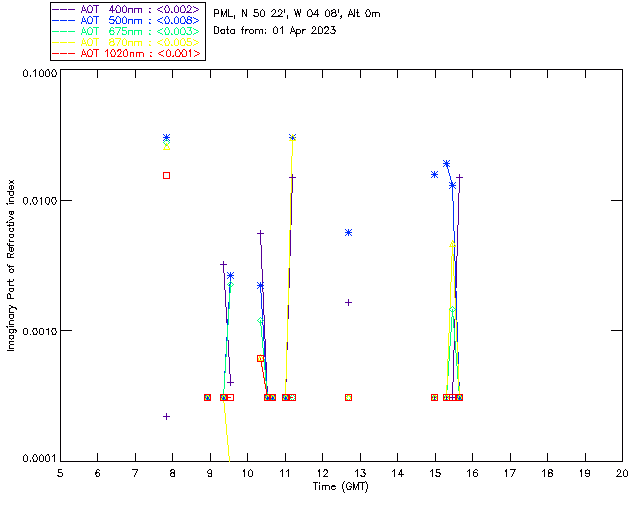Click the x-axis tick label 14
The height and width of the screenshot is (512, 640).
click(x=398, y=473)
